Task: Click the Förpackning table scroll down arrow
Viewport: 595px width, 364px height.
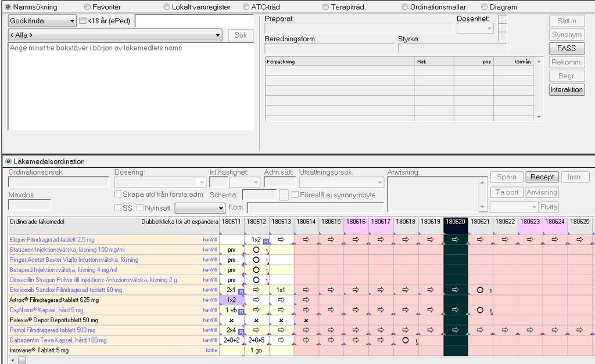Action: (x=539, y=117)
